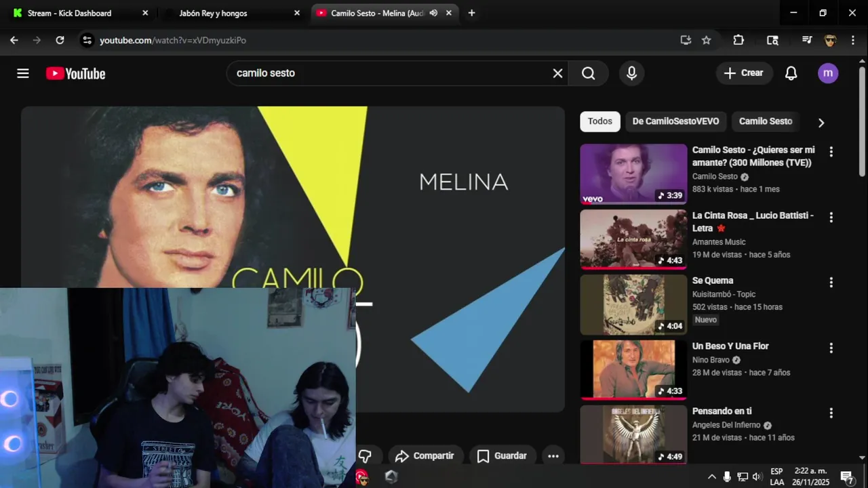The width and height of the screenshot is (868, 488).
Task: Click the magnifier search button
Action: coord(588,73)
